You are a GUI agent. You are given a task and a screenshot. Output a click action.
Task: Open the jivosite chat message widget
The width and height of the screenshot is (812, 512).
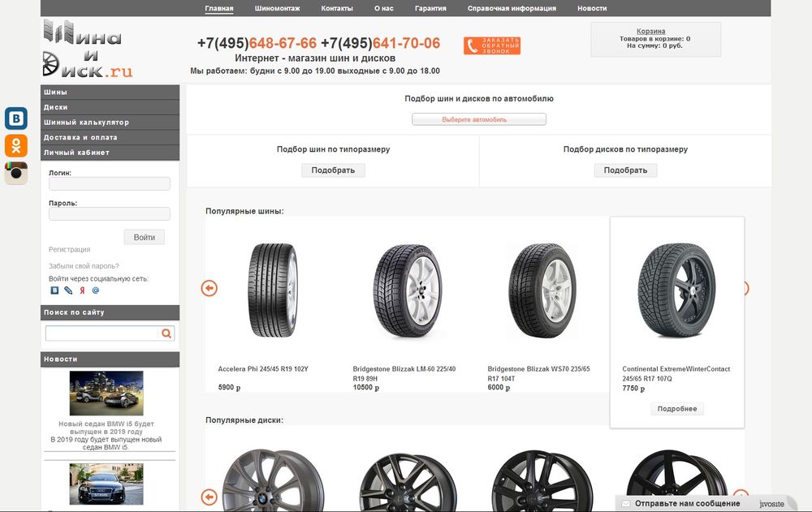coord(706,503)
